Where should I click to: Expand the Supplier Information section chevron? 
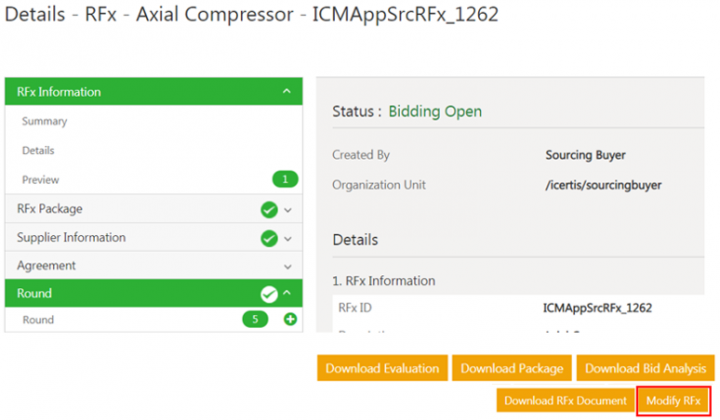(x=288, y=238)
